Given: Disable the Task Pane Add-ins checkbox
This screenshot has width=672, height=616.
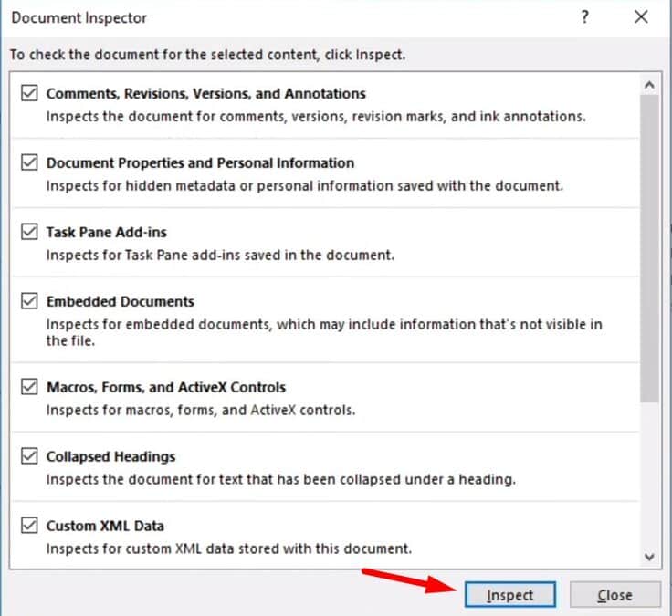Looking at the screenshot, I should (x=29, y=232).
